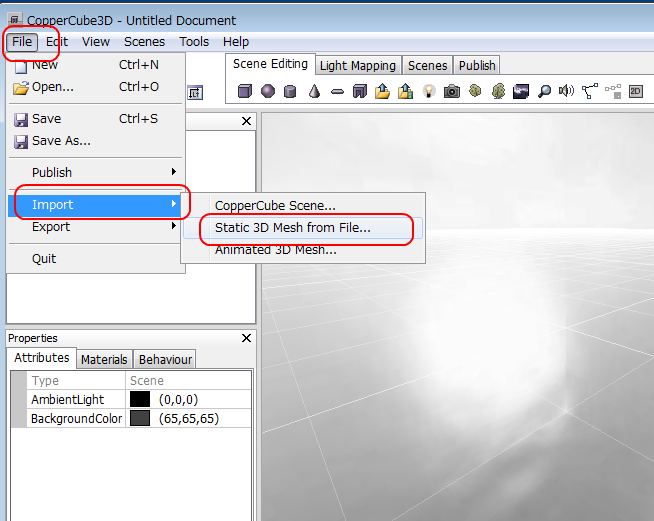The image size is (654, 521).
Task: Click the AmbientLight black color swatch
Action: [x=140, y=399]
